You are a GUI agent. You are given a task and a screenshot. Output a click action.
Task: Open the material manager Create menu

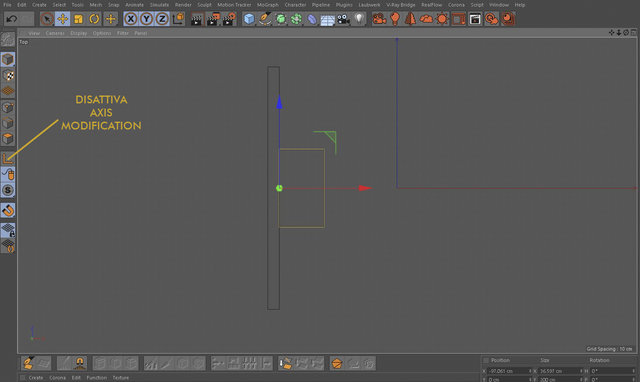[x=36, y=378]
